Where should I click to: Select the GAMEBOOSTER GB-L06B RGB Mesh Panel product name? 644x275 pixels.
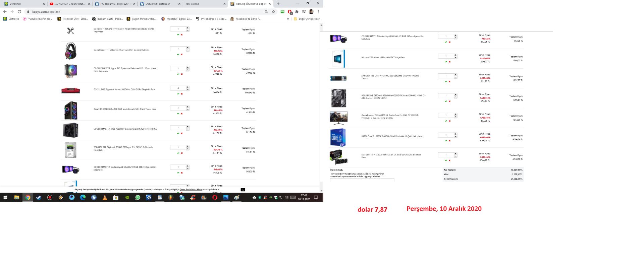(125, 109)
